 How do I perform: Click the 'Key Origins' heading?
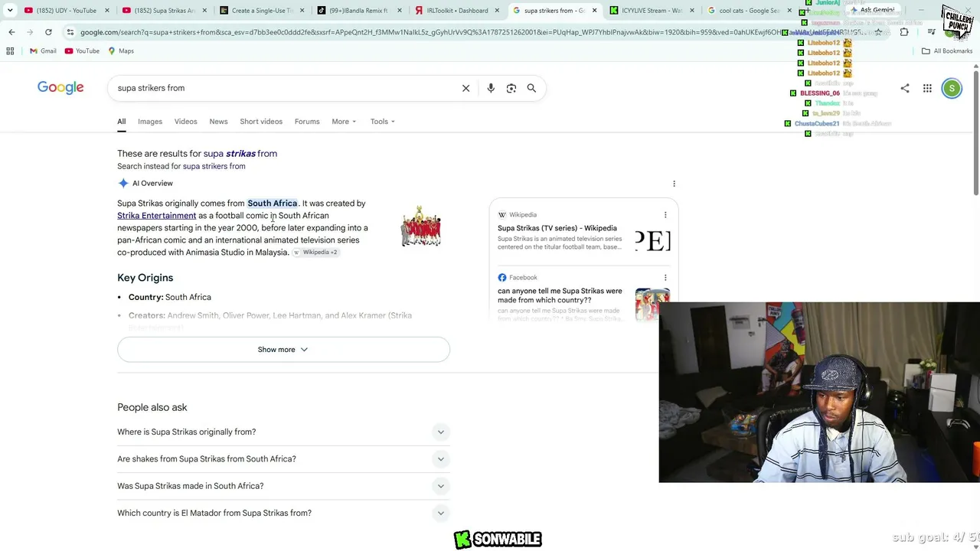(145, 278)
